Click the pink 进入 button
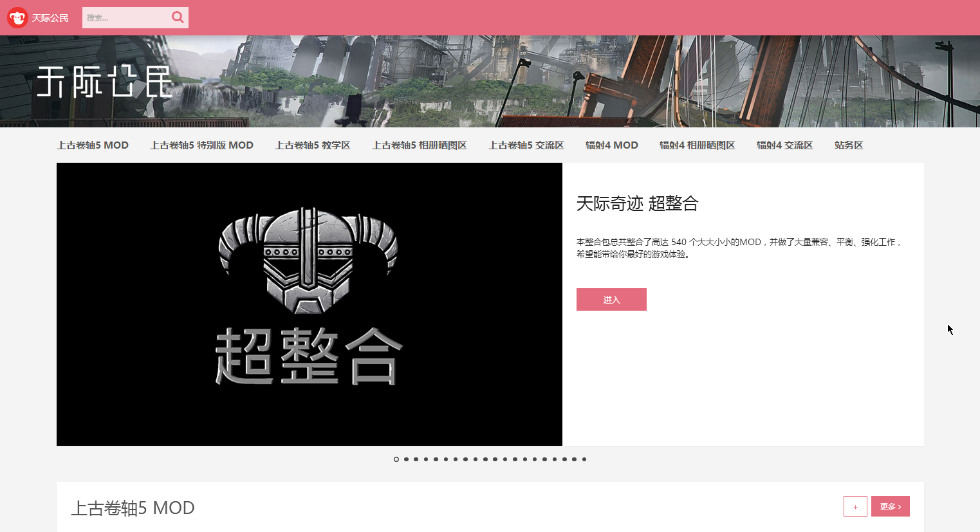The image size is (980, 532). (611, 300)
